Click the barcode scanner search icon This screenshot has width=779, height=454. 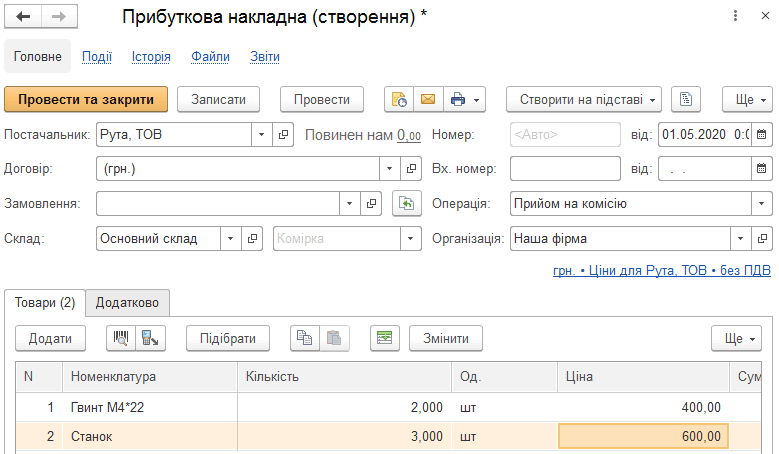(121, 338)
